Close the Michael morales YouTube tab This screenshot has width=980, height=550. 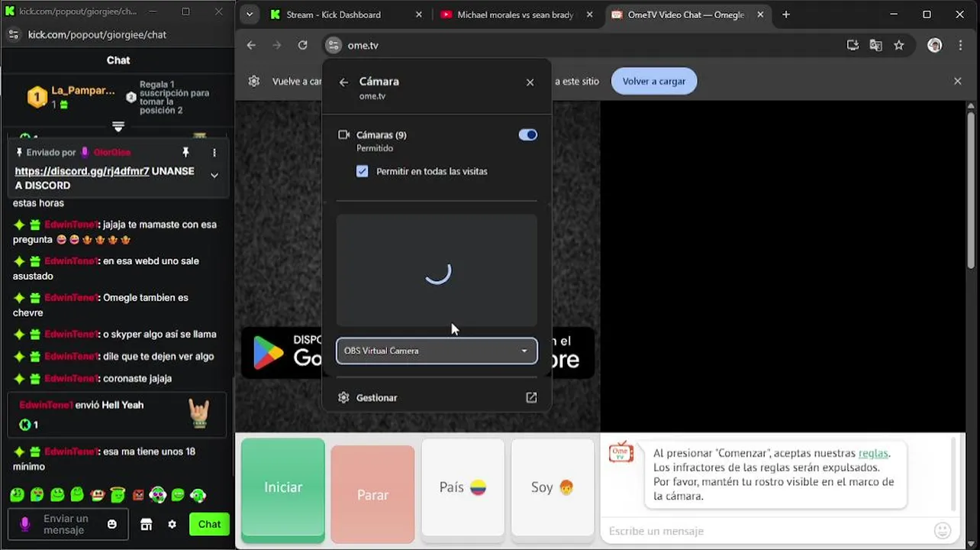588,15
